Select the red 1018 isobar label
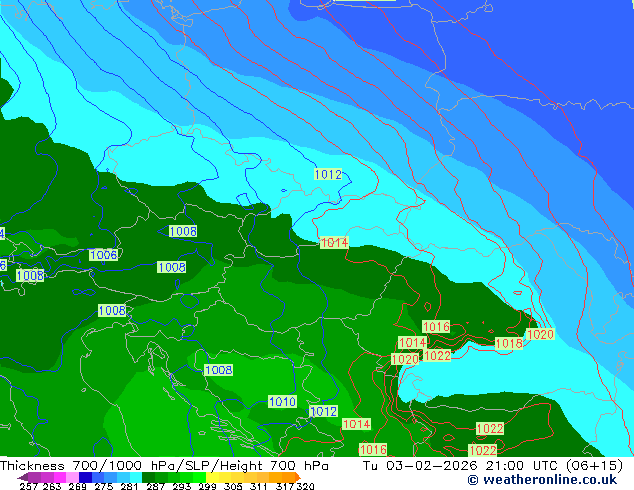The width and height of the screenshot is (634, 490). [509, 344]
